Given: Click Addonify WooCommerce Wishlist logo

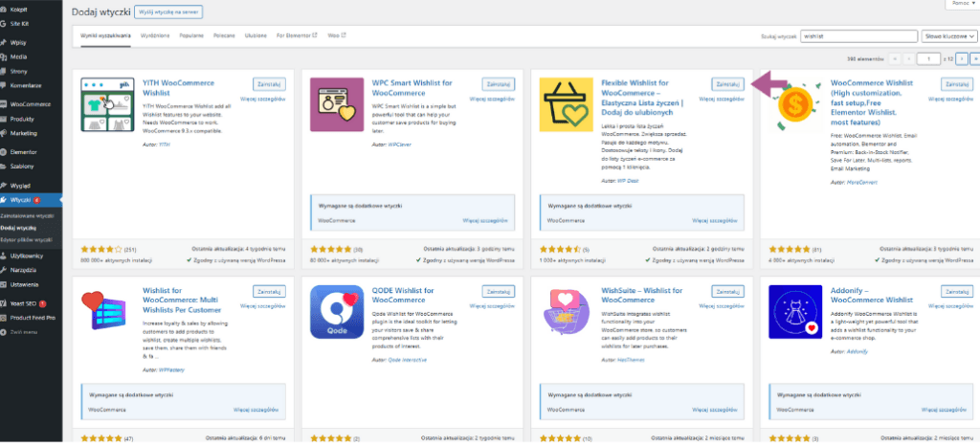Looking at the screenshot, I should point(795,312).
